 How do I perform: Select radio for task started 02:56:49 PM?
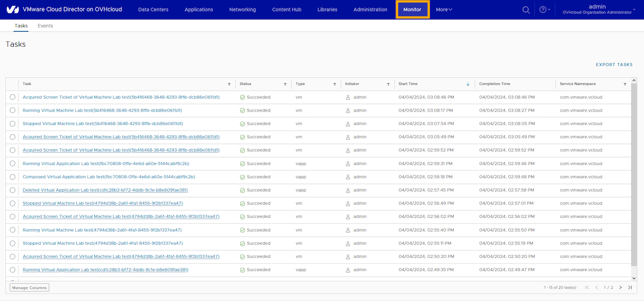click(12, 203)
